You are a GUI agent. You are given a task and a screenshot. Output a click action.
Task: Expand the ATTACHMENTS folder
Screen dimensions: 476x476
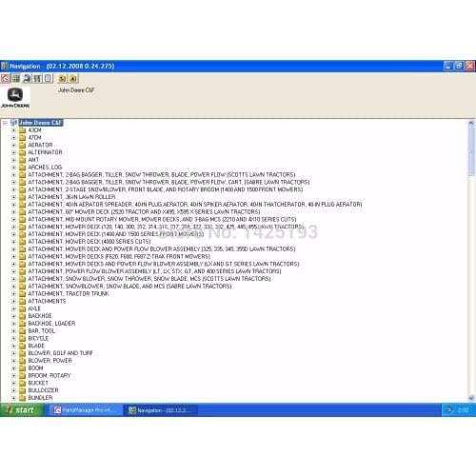(13, 301)
